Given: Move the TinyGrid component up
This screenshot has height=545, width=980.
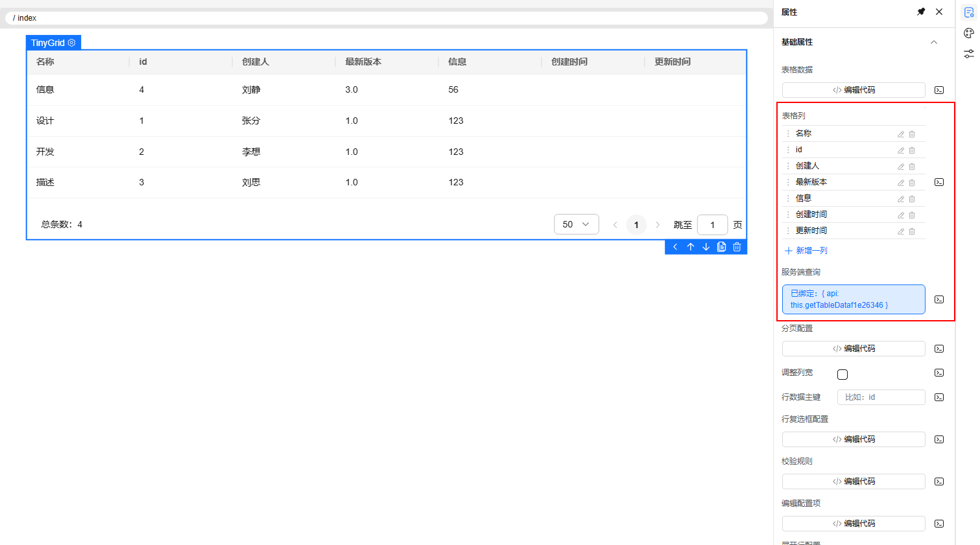Looking at the screenshot, I should [x=691, y=247].
